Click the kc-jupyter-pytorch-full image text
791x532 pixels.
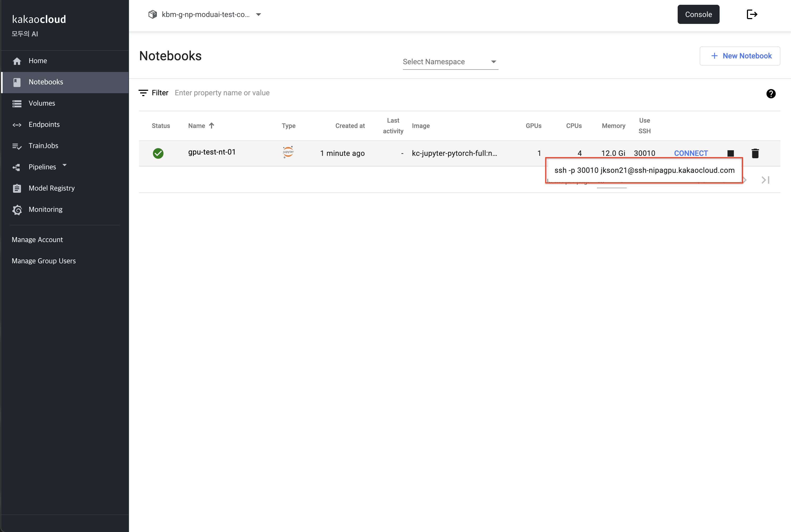pyautogui.click(x=454, y=153)
